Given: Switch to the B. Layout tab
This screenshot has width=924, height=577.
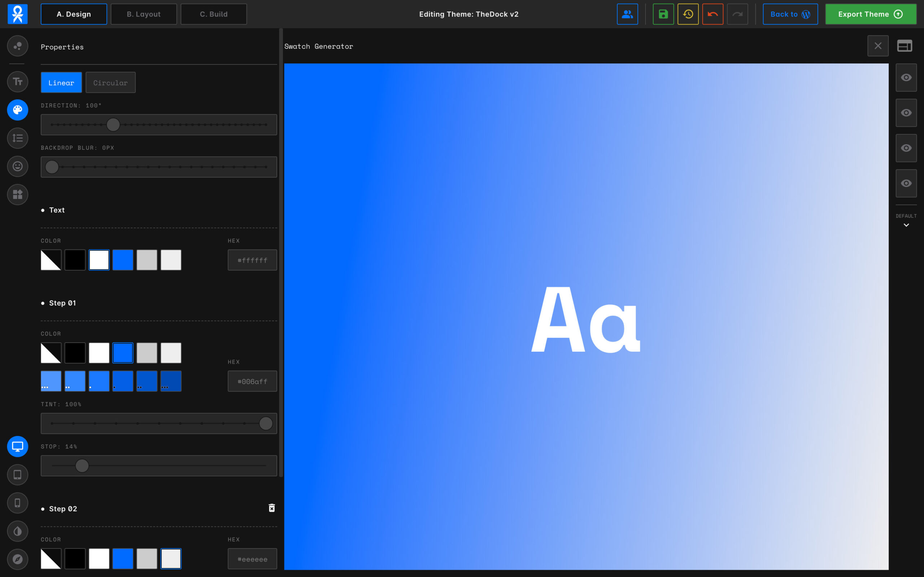Looking at the screenshot, I should pos(144,14).
